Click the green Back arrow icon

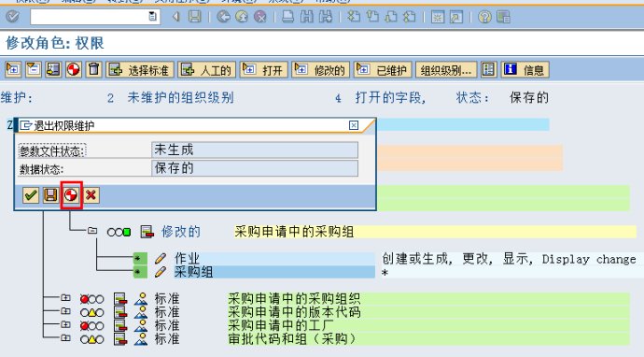tap(223, 17)
